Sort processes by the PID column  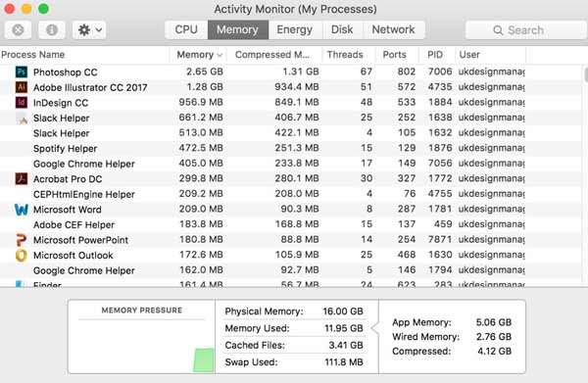436,55
